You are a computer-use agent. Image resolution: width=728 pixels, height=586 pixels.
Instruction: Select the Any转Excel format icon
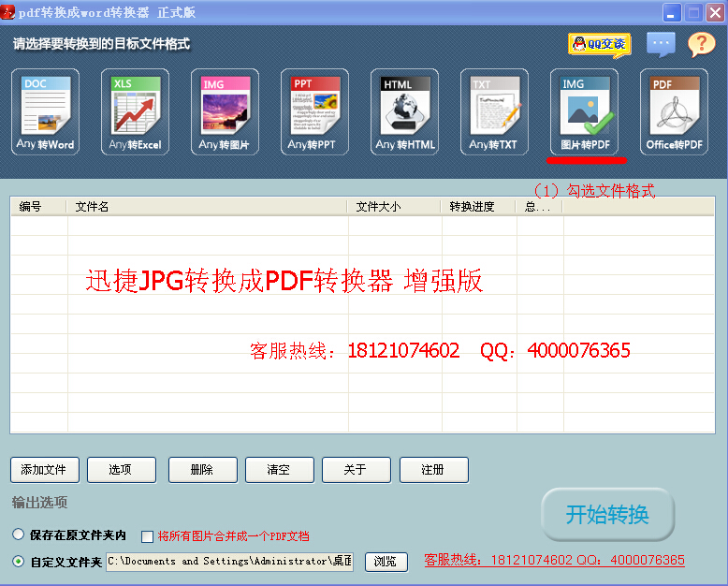coord(135,112)
